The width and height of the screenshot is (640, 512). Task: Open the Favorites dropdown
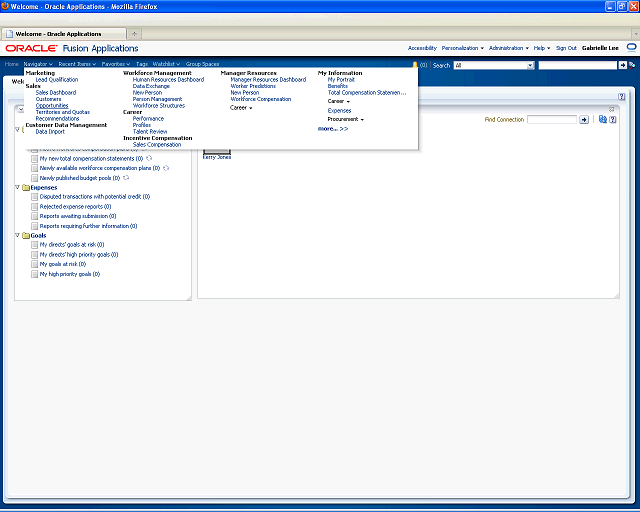coord(116,64)
